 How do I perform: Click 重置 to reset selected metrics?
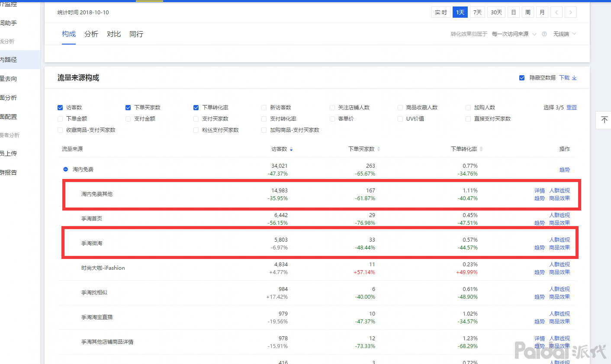tap(572, 108)
